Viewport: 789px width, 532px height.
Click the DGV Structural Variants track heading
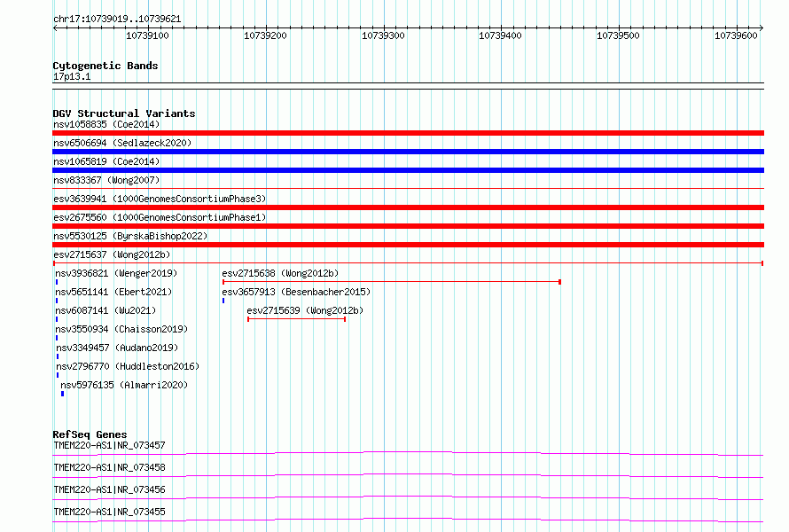pos(124,113)
